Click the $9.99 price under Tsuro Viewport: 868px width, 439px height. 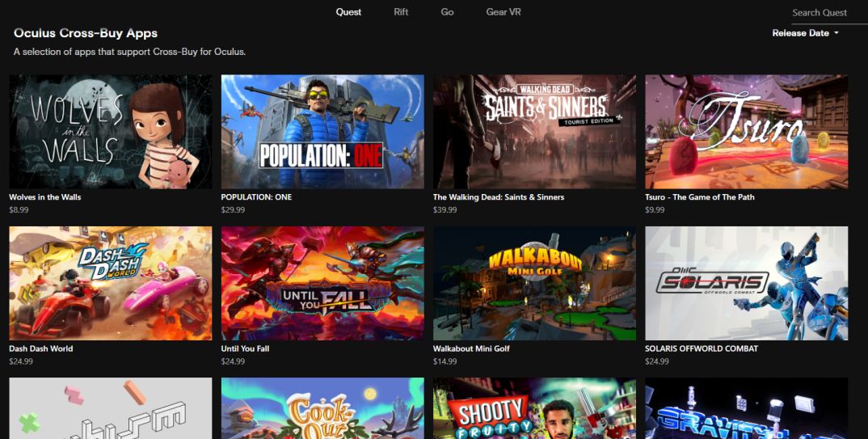[655, 210]
